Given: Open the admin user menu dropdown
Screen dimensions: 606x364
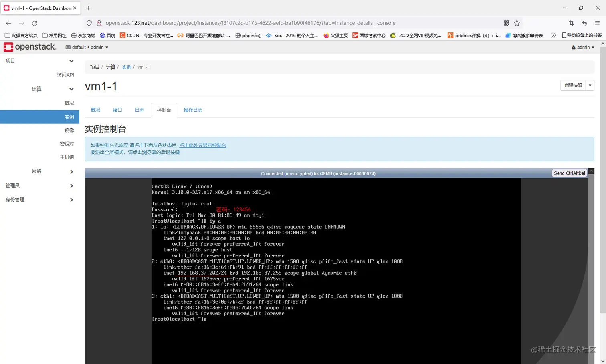Looking at the screenshot, I should tap(583, 47).
